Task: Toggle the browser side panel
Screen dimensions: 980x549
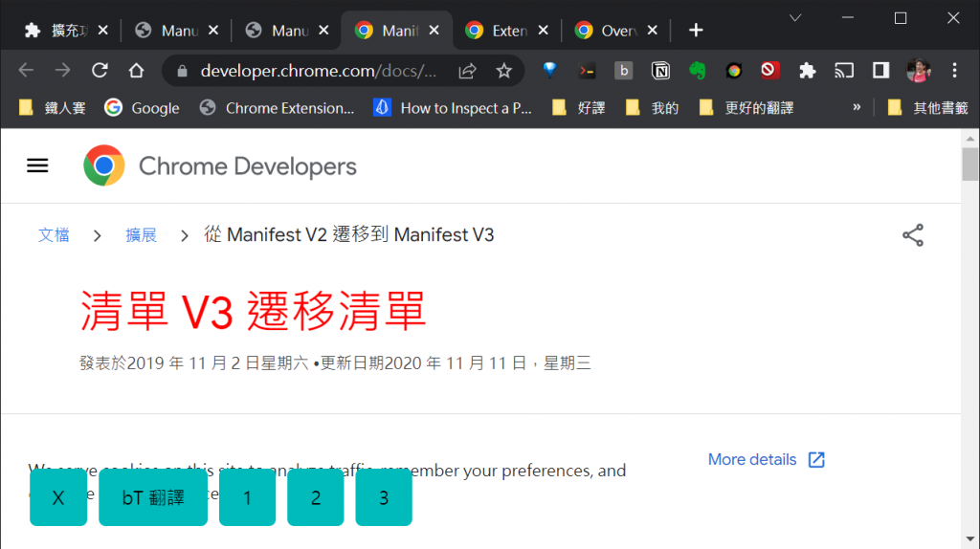Action: [881, 71]
